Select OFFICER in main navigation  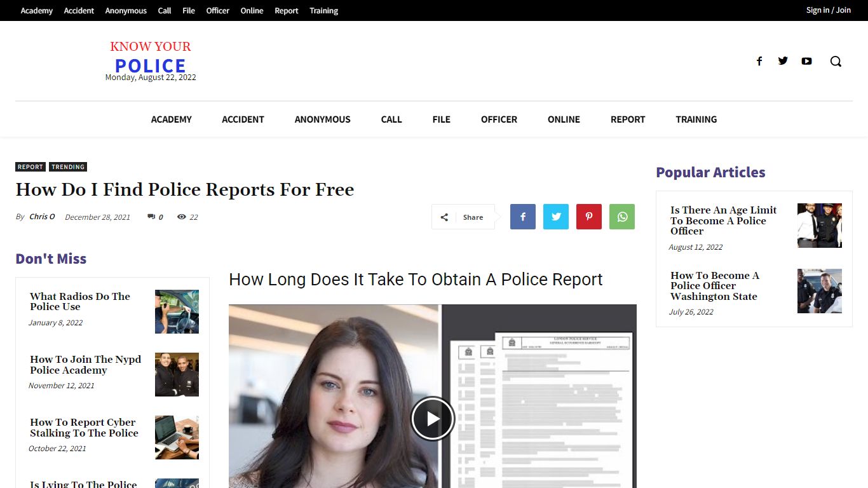click(499, 119)
